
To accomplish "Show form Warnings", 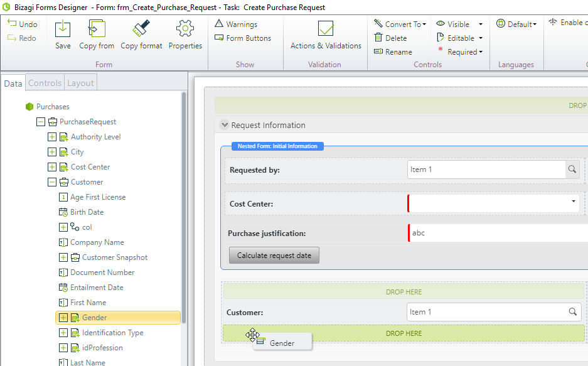I will click(236, 24).
